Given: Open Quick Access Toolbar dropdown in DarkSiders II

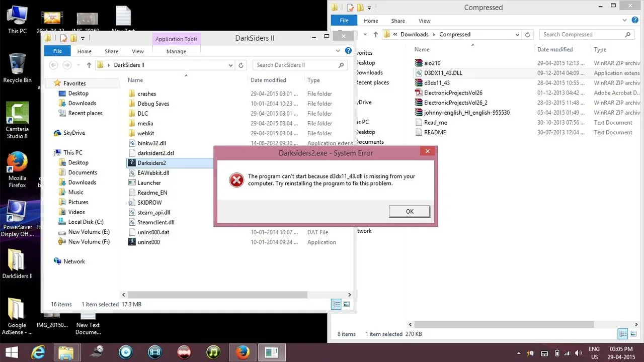Looking at the screenshot, I should point(83,38).
